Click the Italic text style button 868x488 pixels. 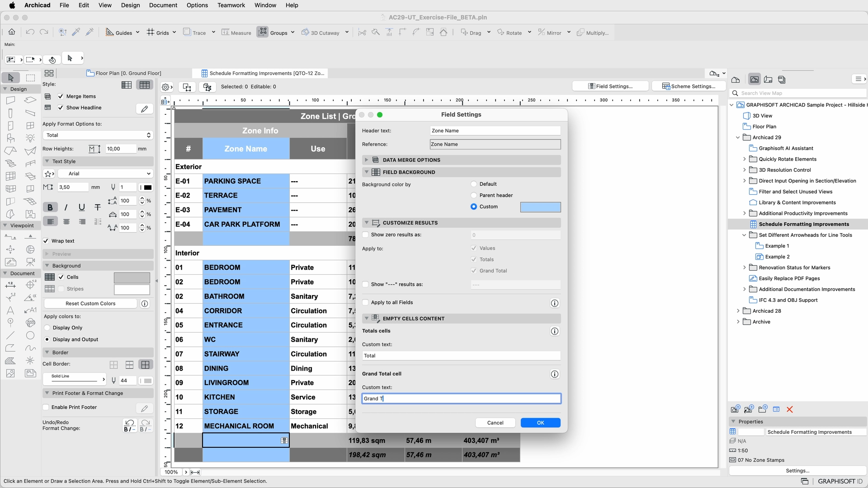point(66,207)
